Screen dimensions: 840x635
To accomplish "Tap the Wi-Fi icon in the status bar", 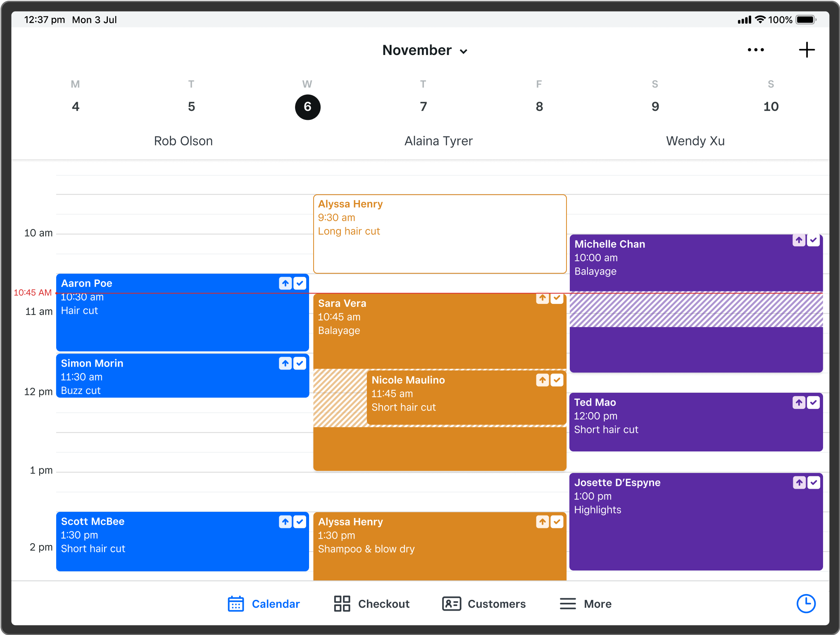I will 759,19.
